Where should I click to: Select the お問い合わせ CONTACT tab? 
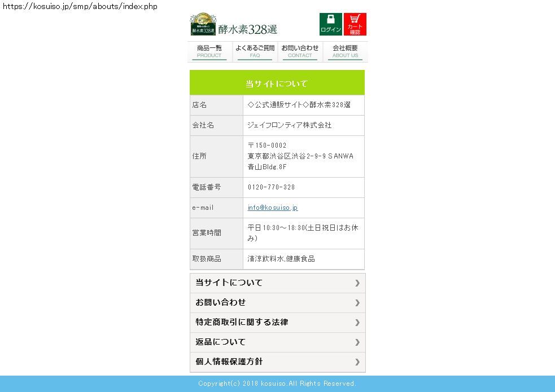click(300, 51)
